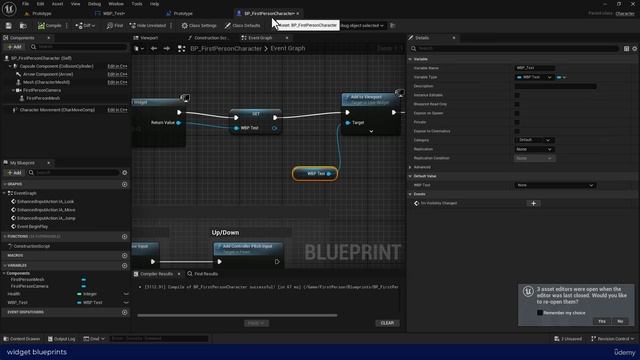Open Class Defaults
This screenshot has width=640, height=360.
pos(242,26)
